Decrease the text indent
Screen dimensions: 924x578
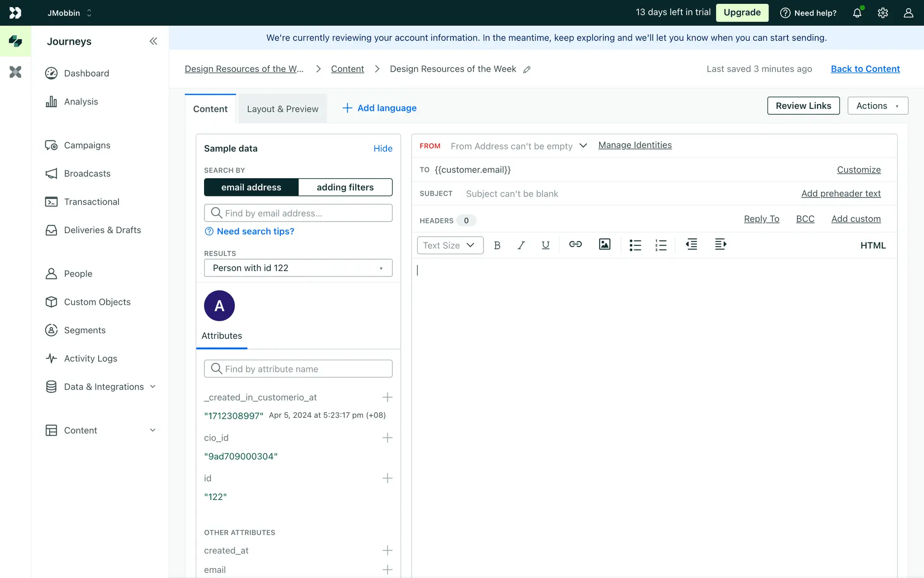pos(692,245)
